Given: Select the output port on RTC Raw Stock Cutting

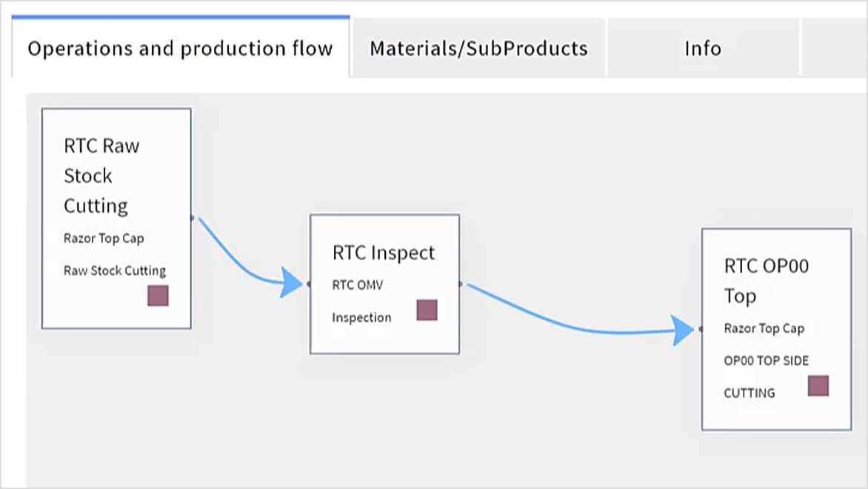Looking at the screenshot, I should click(191, 218).
